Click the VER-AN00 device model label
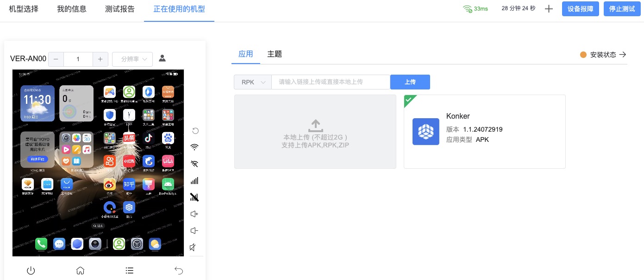This screenshot has height=280, width=644. pyautogui.click(x=28, y=59)
